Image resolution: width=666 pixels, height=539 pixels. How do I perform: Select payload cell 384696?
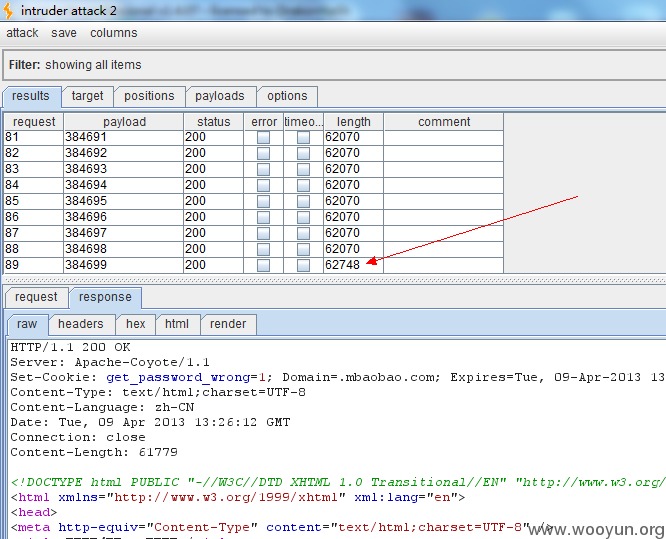pos(124,217)
